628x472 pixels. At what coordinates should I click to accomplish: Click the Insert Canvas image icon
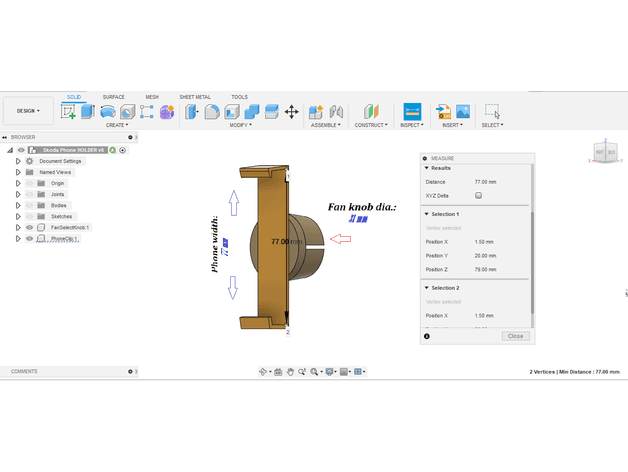click(x=463, y=112)
